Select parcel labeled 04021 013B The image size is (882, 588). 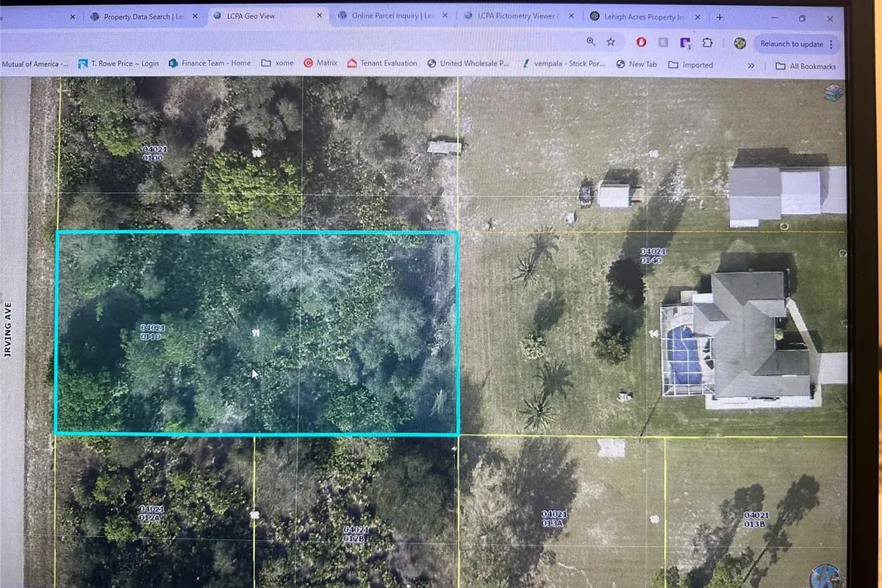tap(756, 520)
